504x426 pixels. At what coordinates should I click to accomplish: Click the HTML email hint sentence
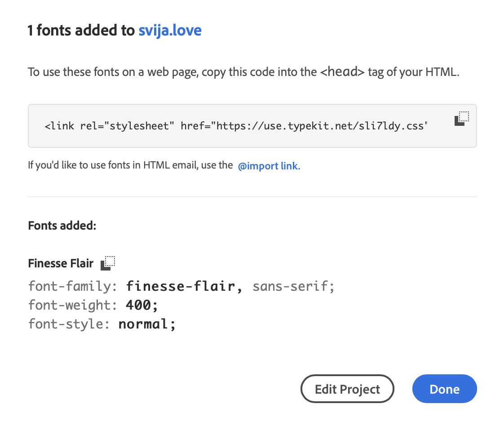130,166
